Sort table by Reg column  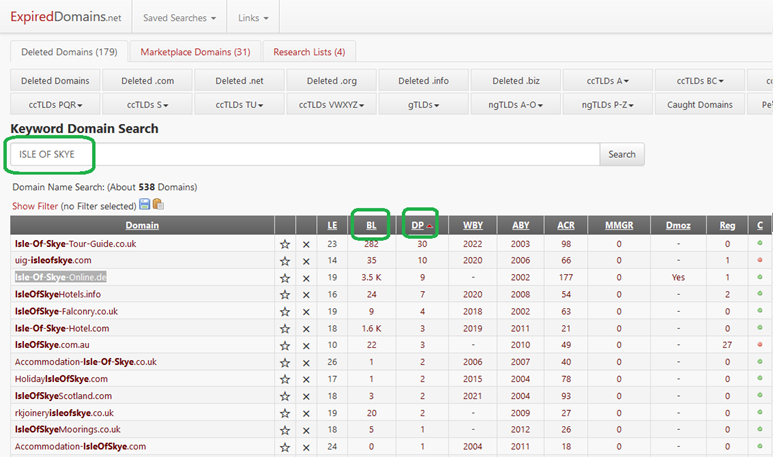[x=727, y=225]
